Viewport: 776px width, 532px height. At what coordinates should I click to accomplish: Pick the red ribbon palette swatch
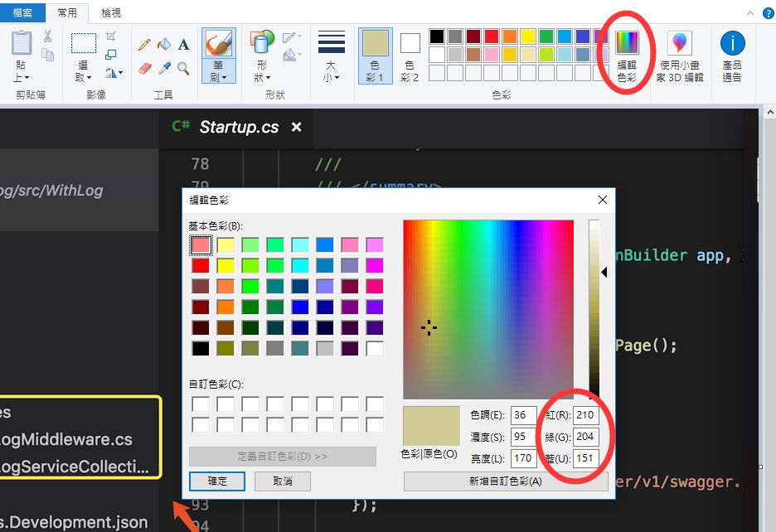tap(492, 36)
